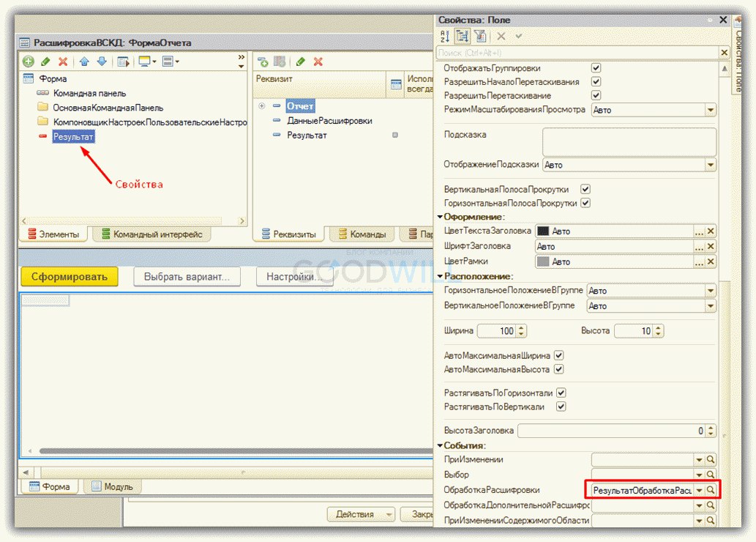
Task: Click Выбрать вариант button
Action: tap(187, 277)
